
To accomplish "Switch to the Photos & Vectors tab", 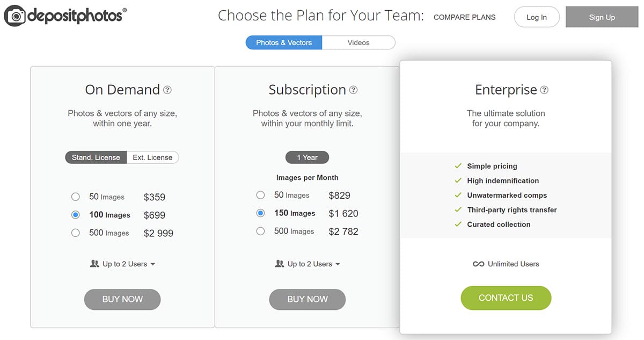I will click(283, 42).
